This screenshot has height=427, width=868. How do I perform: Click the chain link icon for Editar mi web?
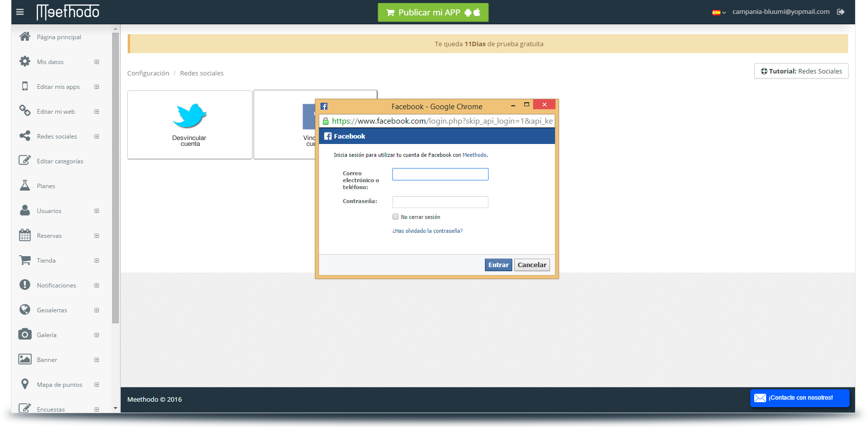[x=25, y=110]
